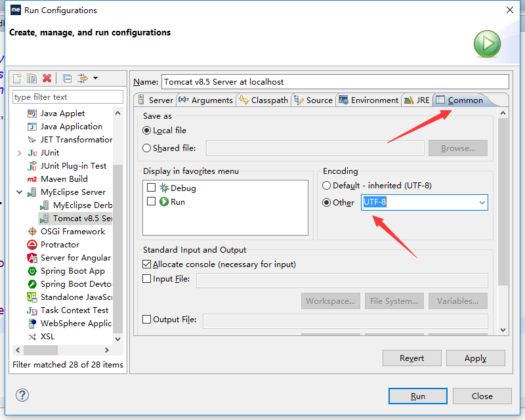The height and width of the screenshot is (420, 525).
Task: Click the tree's scroll down arrow
Action: [118, 339]
